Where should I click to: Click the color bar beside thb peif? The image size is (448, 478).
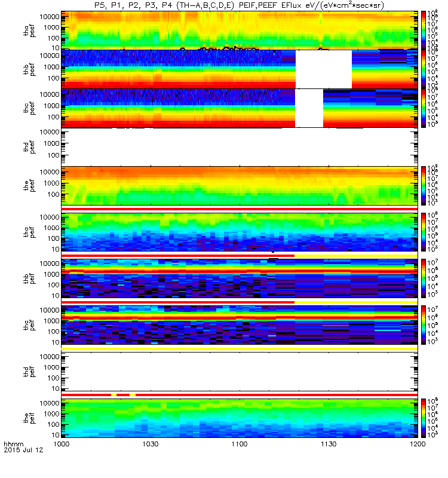[424, 278]
